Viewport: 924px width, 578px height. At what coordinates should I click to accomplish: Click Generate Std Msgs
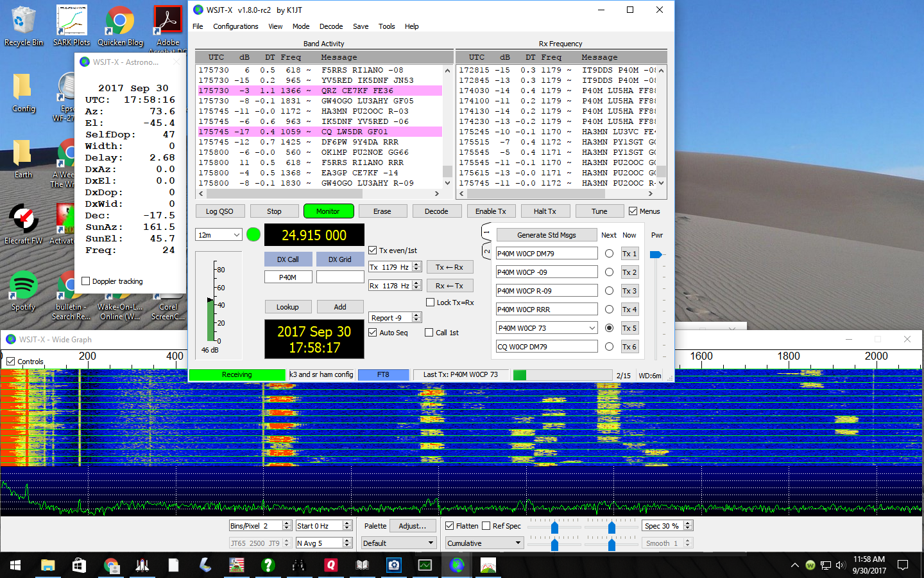pos(546,234)
